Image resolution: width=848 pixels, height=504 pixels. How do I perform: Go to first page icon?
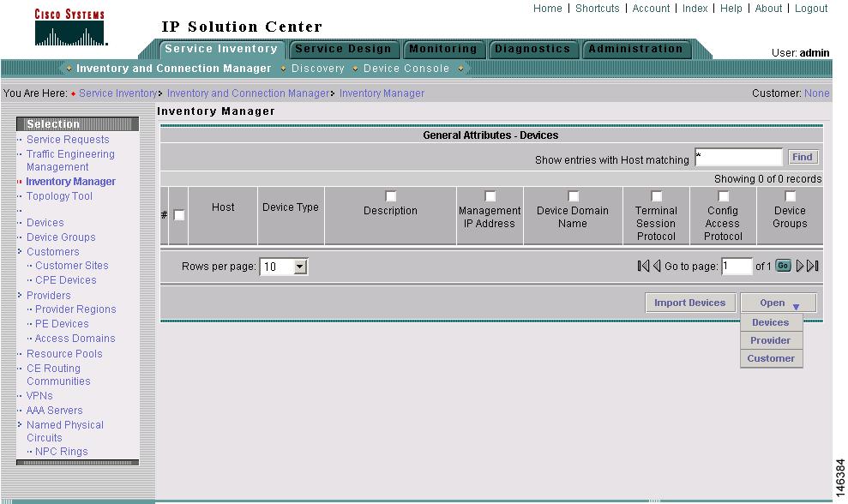click(x=643, y=266)
